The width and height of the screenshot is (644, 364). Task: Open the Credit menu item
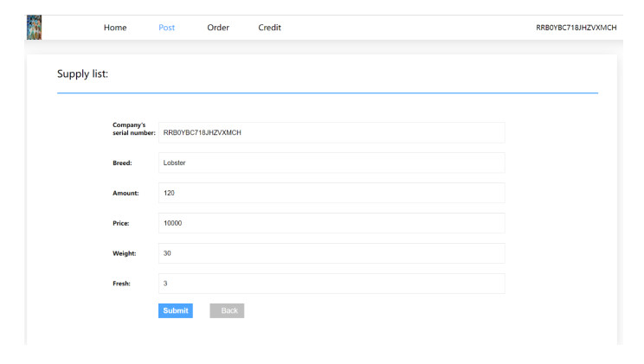(x=269, y=28)
